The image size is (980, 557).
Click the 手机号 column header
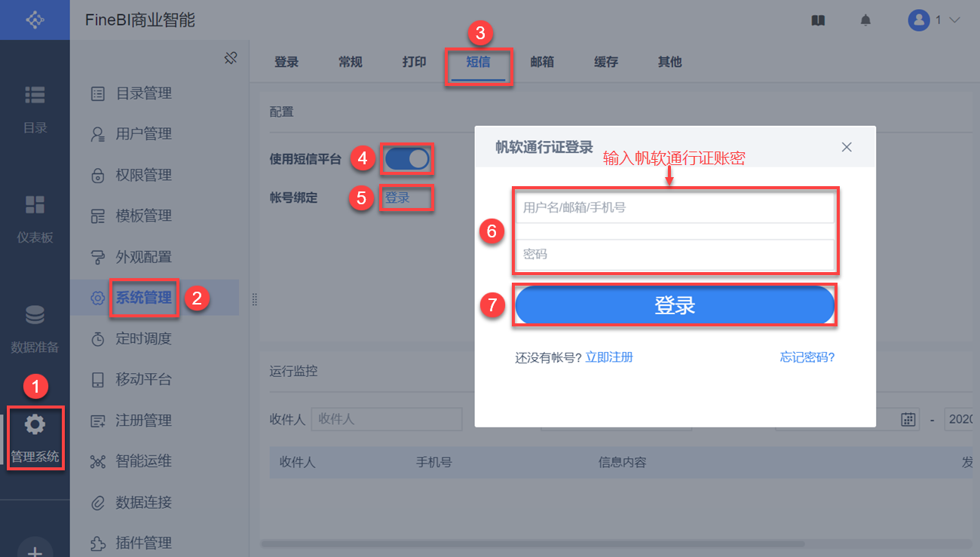[433, 462]
